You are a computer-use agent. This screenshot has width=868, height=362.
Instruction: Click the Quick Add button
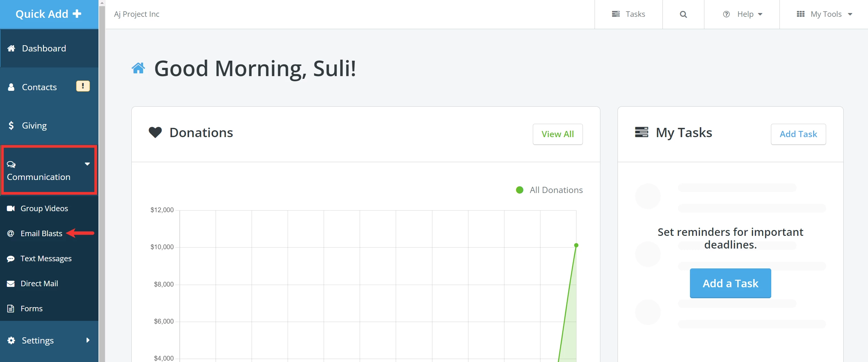(49, 14)
